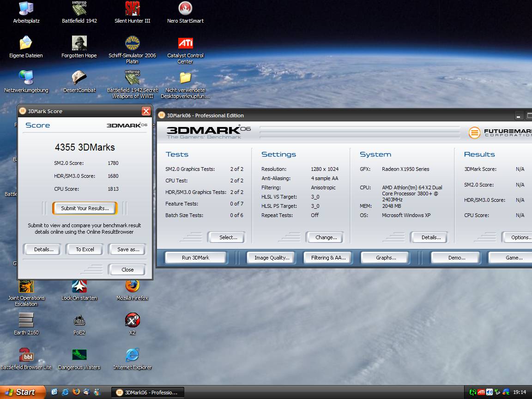This screenshot has height=399, width=532.
Task: Click the taskbar clock showing 19:14
Action: click(x=520, y=392)
